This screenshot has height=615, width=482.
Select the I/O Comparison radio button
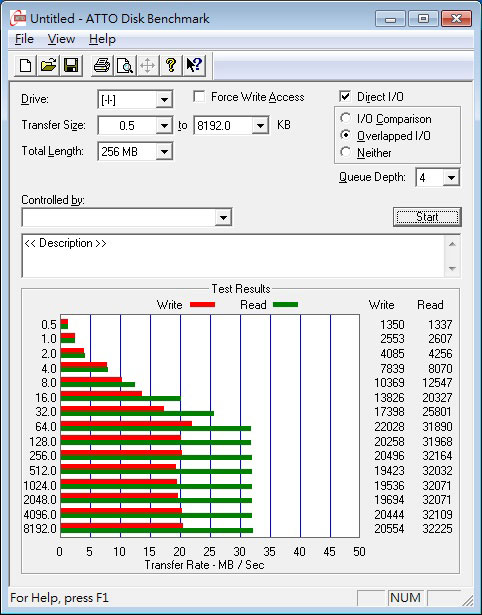[346, 118]
